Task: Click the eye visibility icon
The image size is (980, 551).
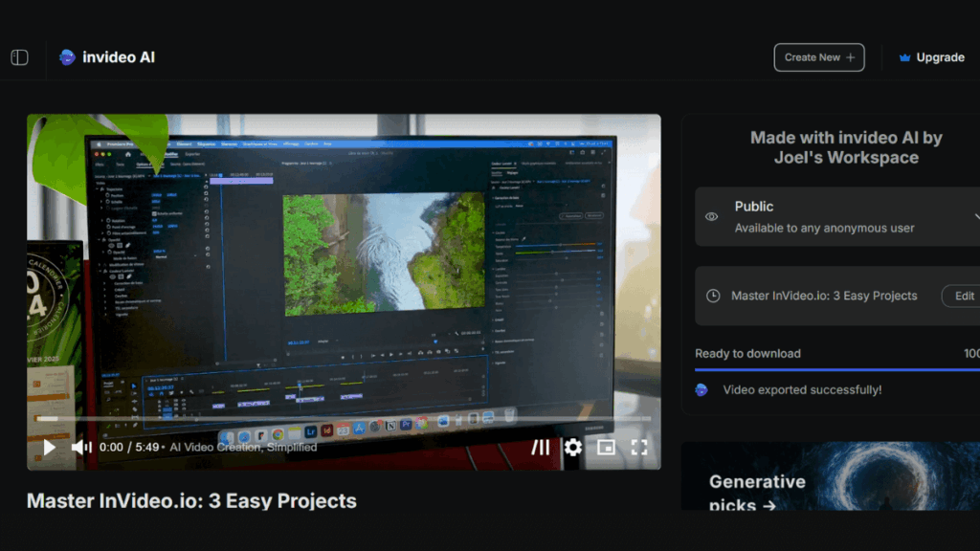Action: (711, 217)
